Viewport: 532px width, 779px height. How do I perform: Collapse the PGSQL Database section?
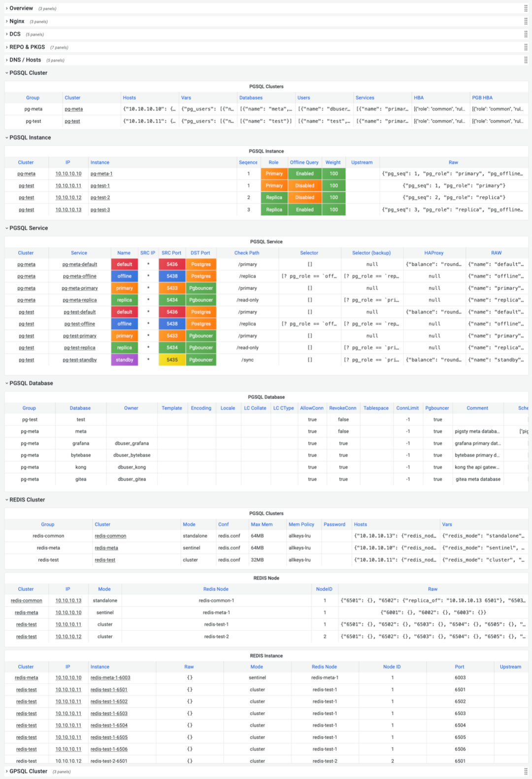coord(7,383)
